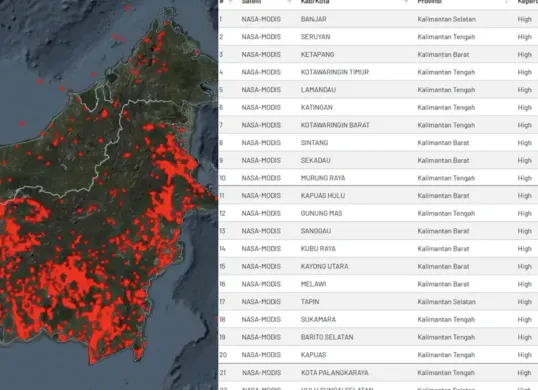The image size is (538, 390).
Task: Click Kalimantan Selatan in the TAPIN row
Action: [x=446, y=302]
